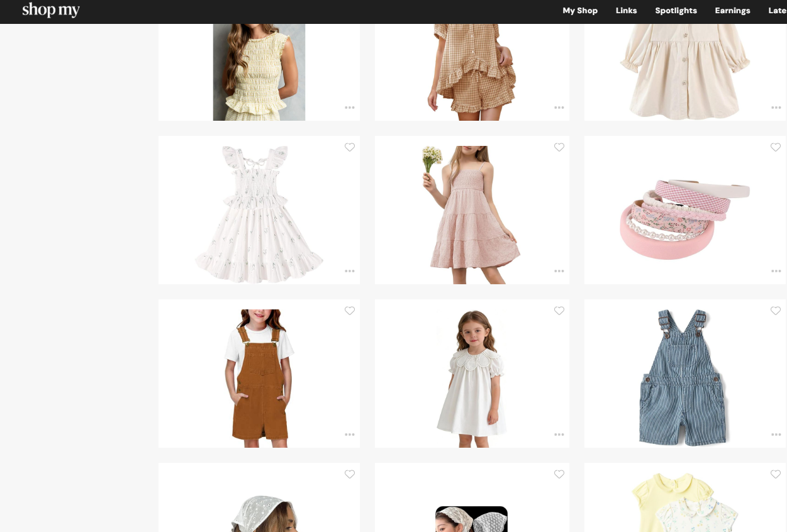Open options menu for striped denim shortalls
This screenshot has height=532, width=787.
click(x=776, y=435)
